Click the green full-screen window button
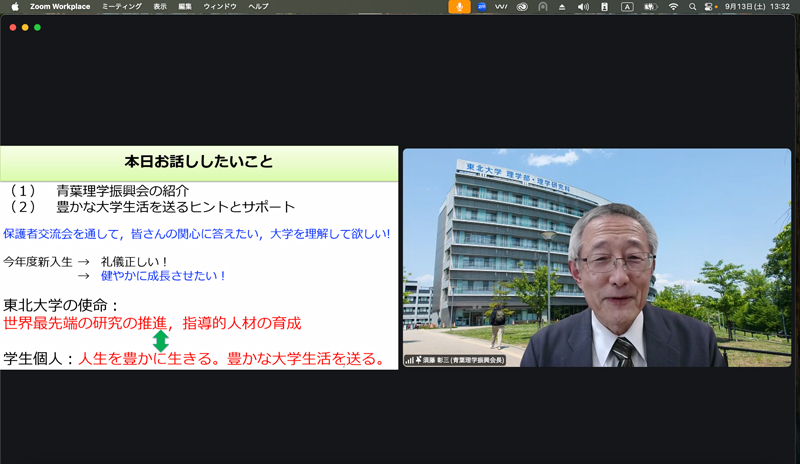 click(37, 28)
